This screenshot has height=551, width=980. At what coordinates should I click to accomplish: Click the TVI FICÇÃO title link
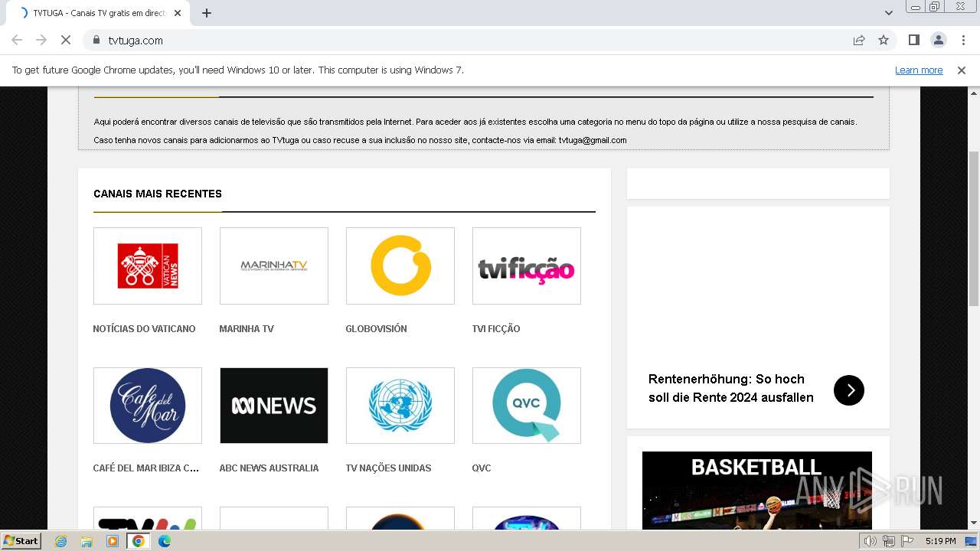[x=496, y=328]
